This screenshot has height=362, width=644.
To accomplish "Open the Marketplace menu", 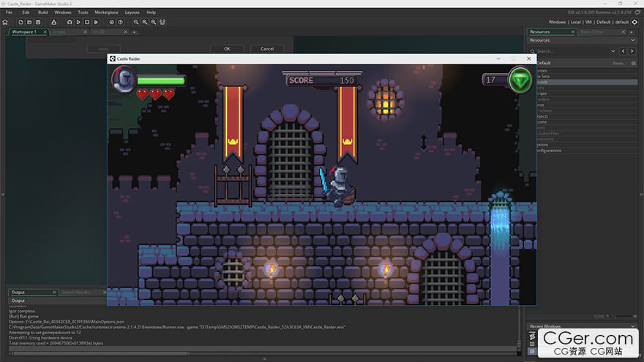I will [x=106, y=12].
